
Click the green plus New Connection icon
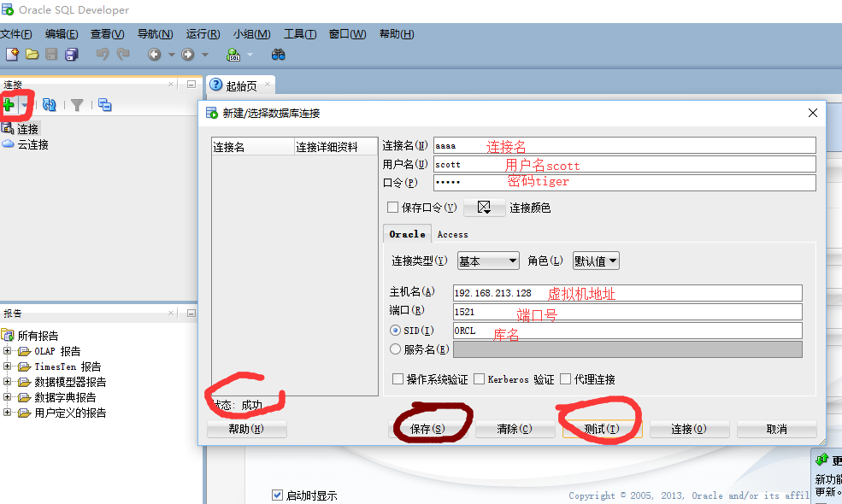click(x=9, y=105)
